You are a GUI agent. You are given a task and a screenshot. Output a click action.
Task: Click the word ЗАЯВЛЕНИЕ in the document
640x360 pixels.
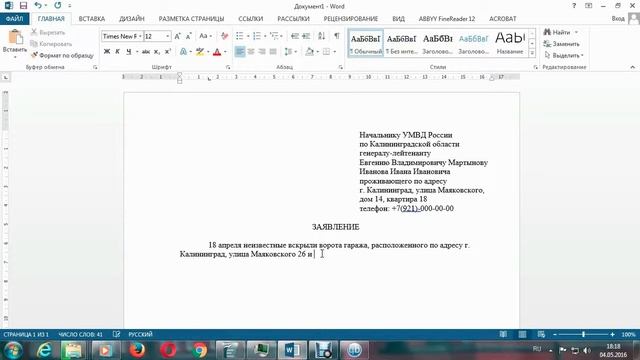[x=336, y=227]
